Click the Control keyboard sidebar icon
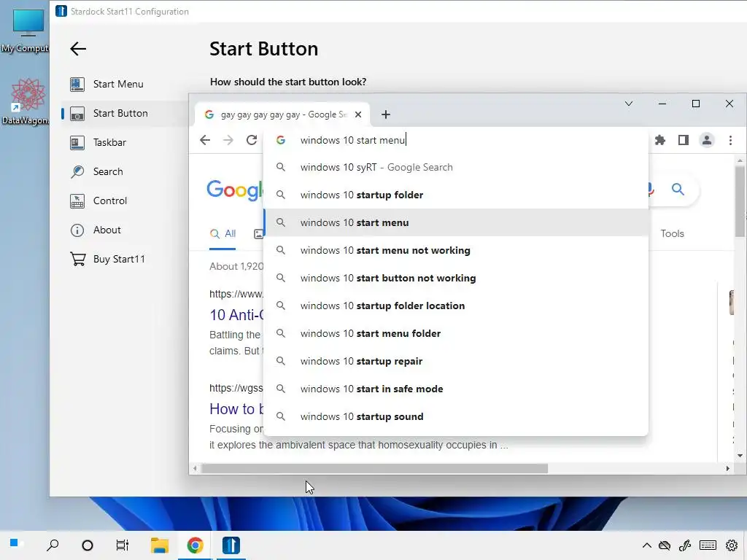Image resolution: width=747 pixels, height=560 pixels. (77, 201)
